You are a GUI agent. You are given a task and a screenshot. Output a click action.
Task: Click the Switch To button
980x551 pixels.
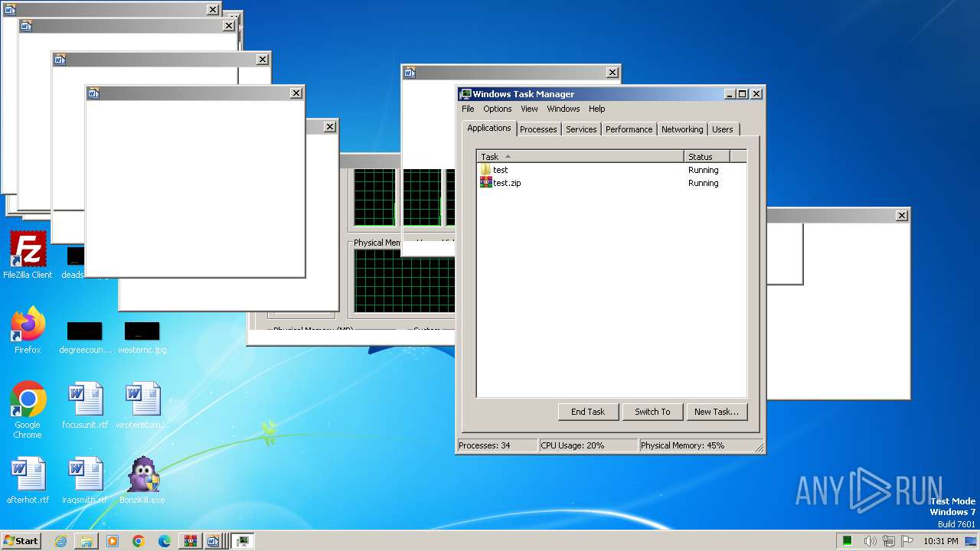click(x=652, y=412)
